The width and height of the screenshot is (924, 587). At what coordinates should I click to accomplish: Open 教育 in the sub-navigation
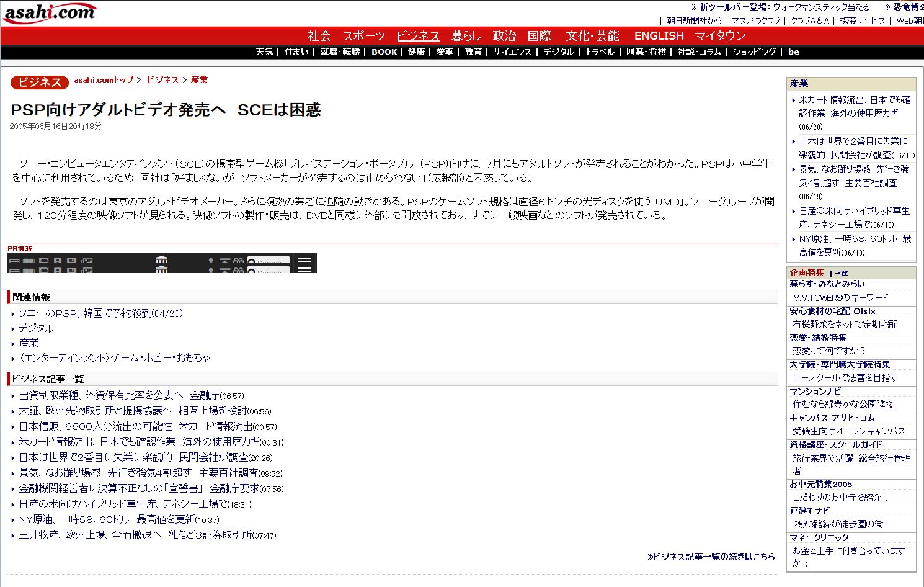(x=473, y=52)
